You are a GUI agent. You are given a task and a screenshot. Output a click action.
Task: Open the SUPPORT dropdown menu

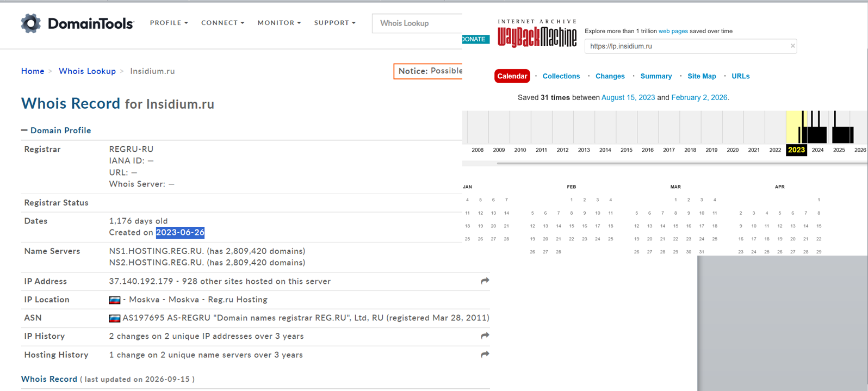pyautogui.click(x=335, y=23)
